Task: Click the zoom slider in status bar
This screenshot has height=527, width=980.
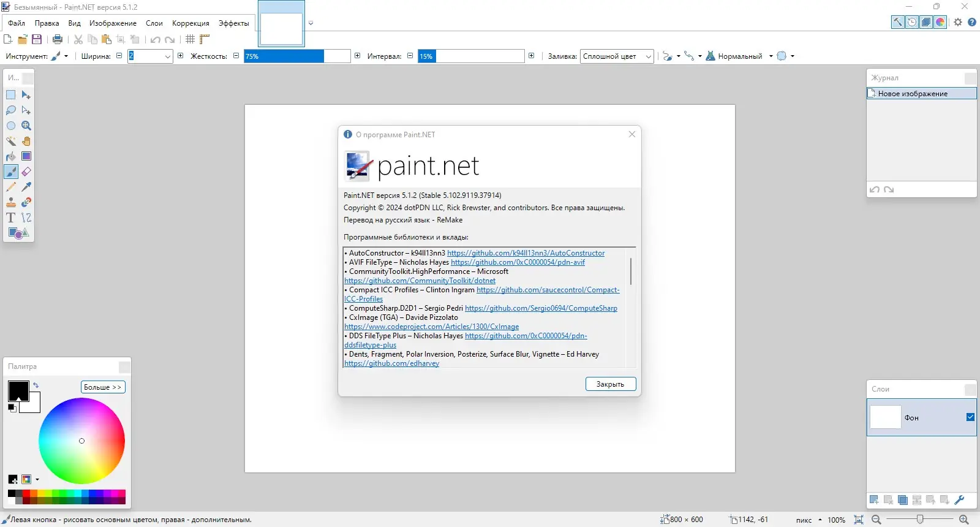Action: [x=920, y=520]
